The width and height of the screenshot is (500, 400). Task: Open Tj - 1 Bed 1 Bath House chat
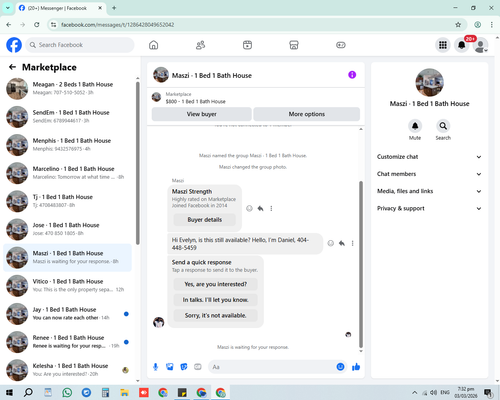pyautogui.click(x=68, y=201)
